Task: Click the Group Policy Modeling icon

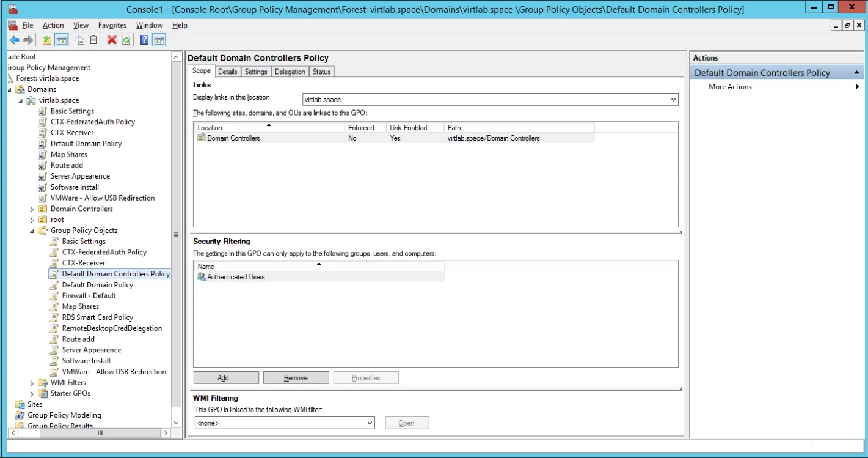Action: click(x=20, y=415)
